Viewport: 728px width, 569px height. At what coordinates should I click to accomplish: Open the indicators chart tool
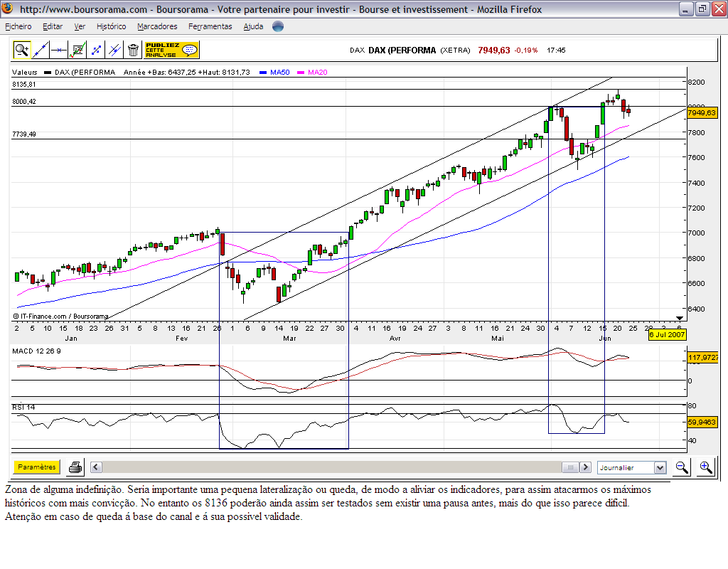77,50
